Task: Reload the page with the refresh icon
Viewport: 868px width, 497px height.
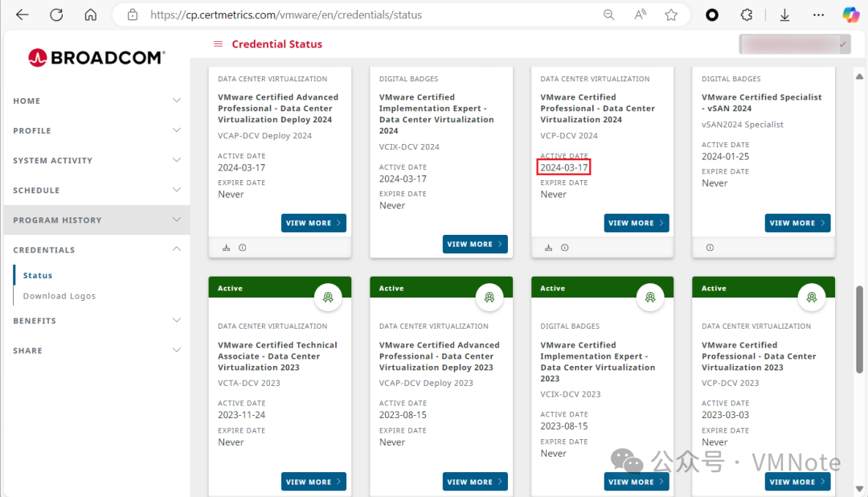Action: point(56,15)
